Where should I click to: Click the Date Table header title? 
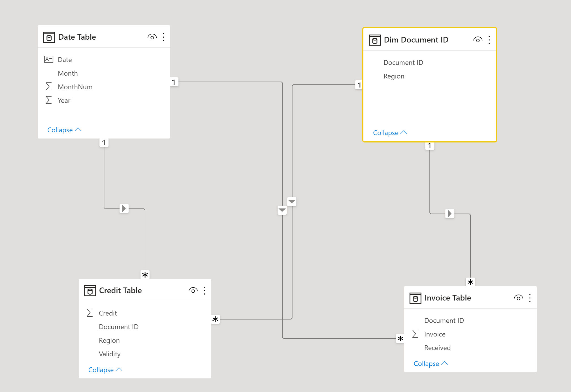click(x=77, y=37)
